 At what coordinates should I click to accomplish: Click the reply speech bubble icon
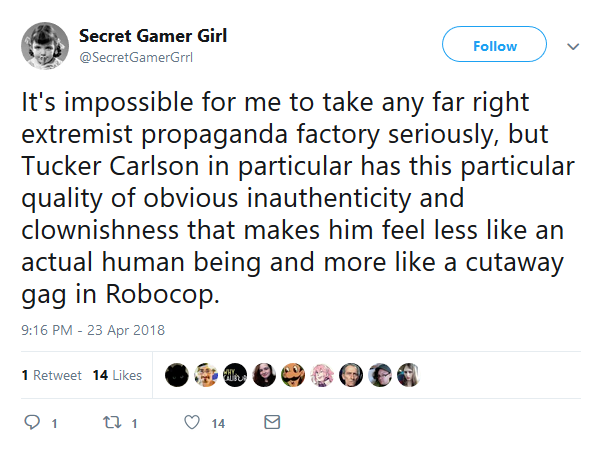32,422
